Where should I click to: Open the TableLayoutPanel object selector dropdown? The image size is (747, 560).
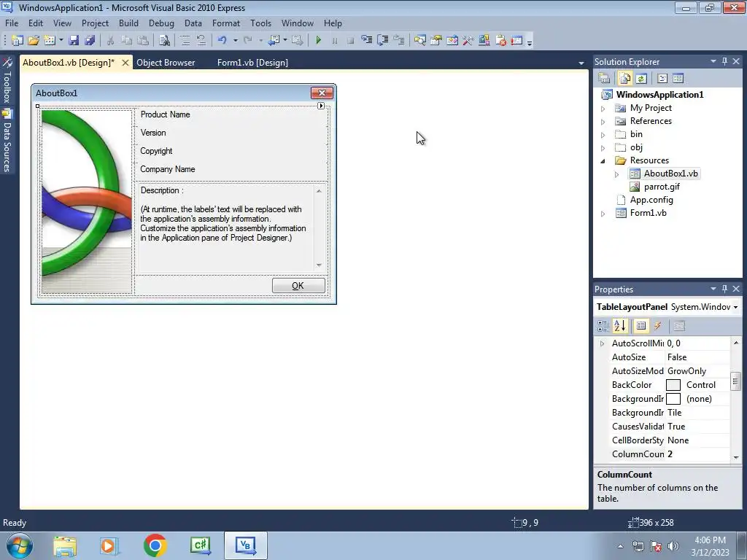point(735,307)
